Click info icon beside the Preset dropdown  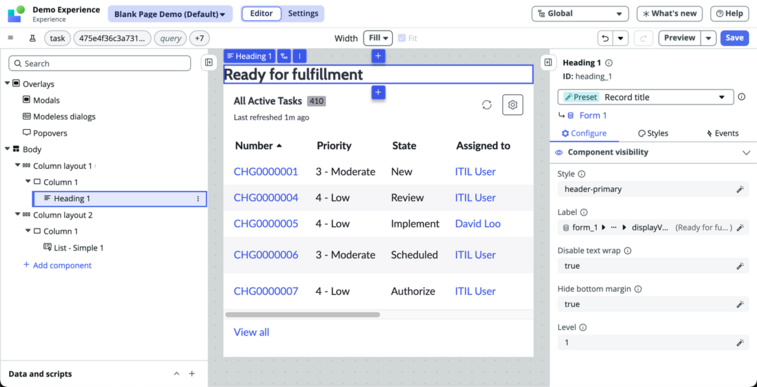click(x=742, y=97)
